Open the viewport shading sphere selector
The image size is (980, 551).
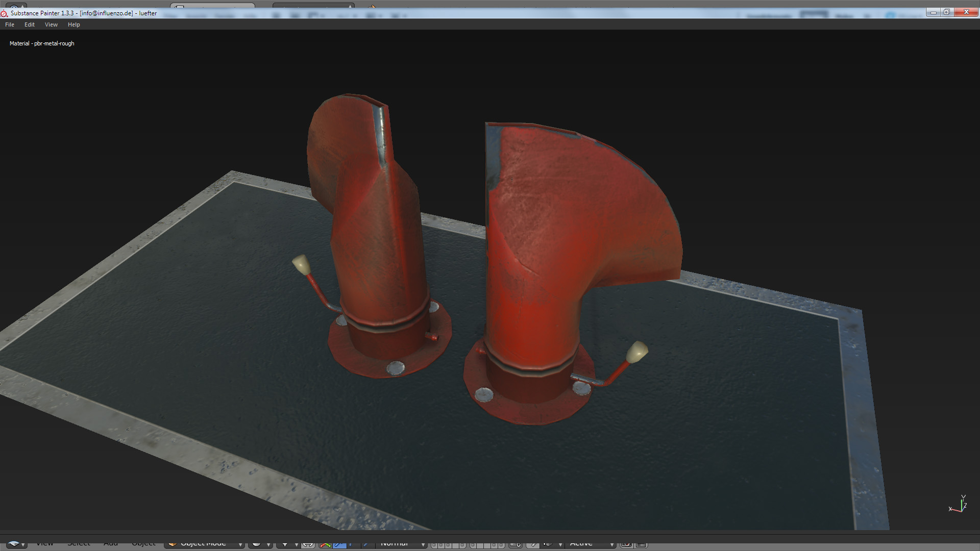point(259,544)
